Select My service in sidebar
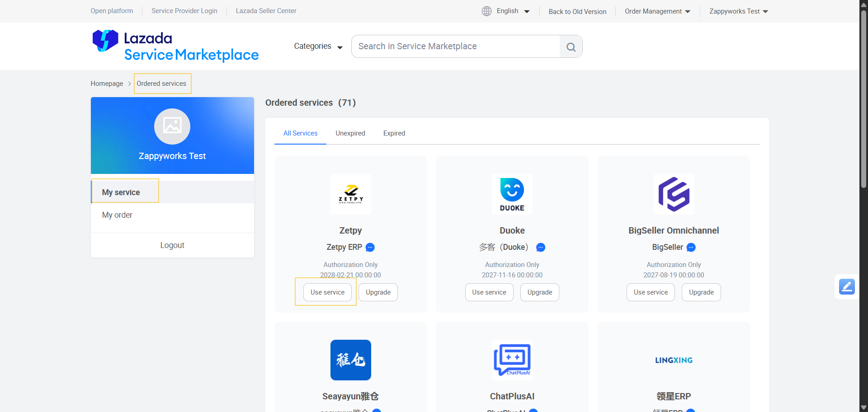Viewport: 868px width, 412px height. coord(172,192)
